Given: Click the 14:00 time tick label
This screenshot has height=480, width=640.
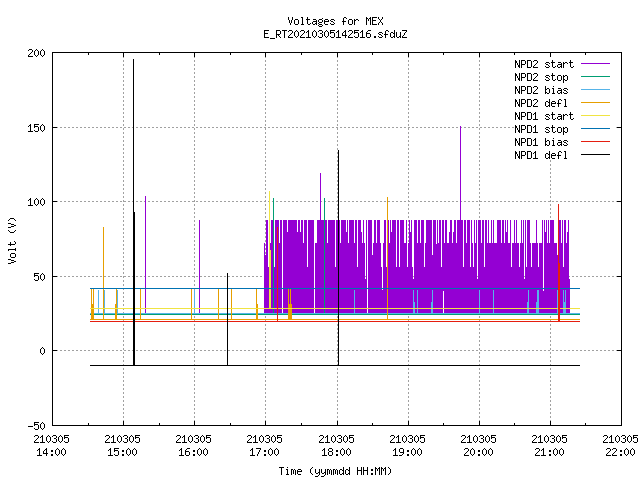Looking at the screenshot, I should [x=51, y=452].
